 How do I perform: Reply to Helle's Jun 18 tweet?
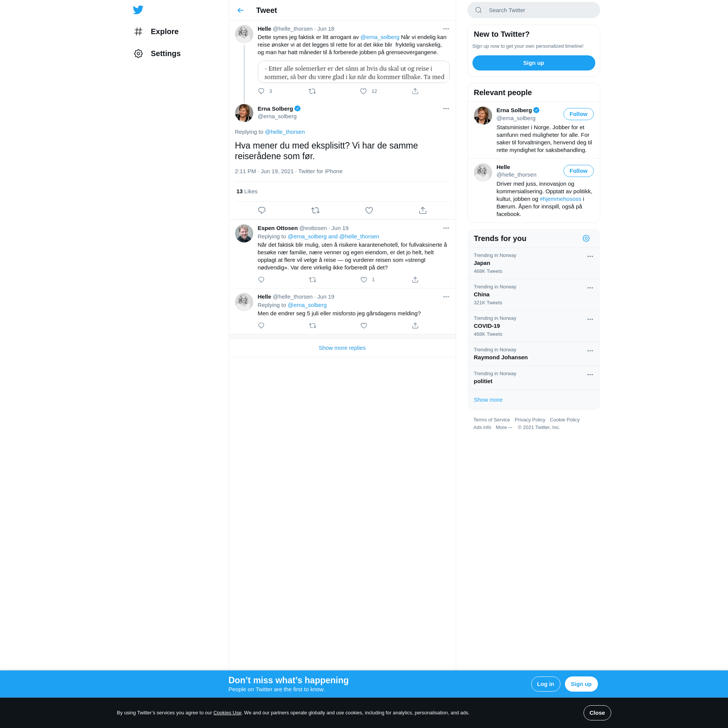point(261,91)
